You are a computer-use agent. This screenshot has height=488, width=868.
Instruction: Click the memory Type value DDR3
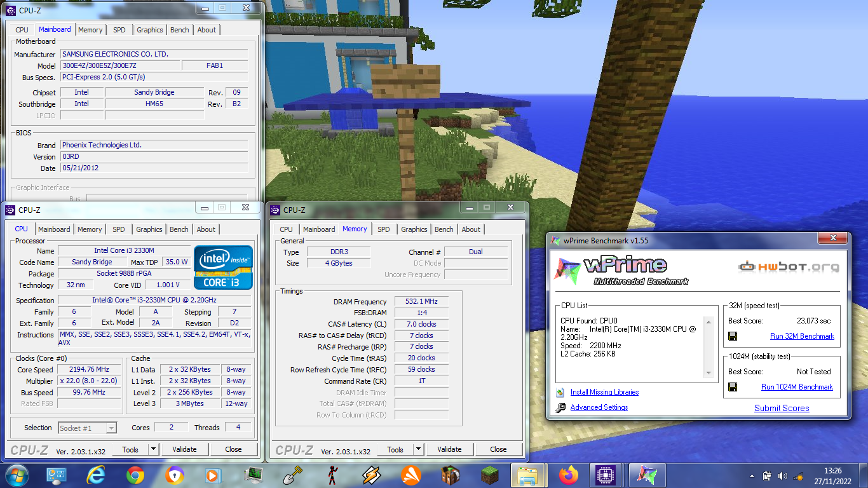[x=339, y=252]
